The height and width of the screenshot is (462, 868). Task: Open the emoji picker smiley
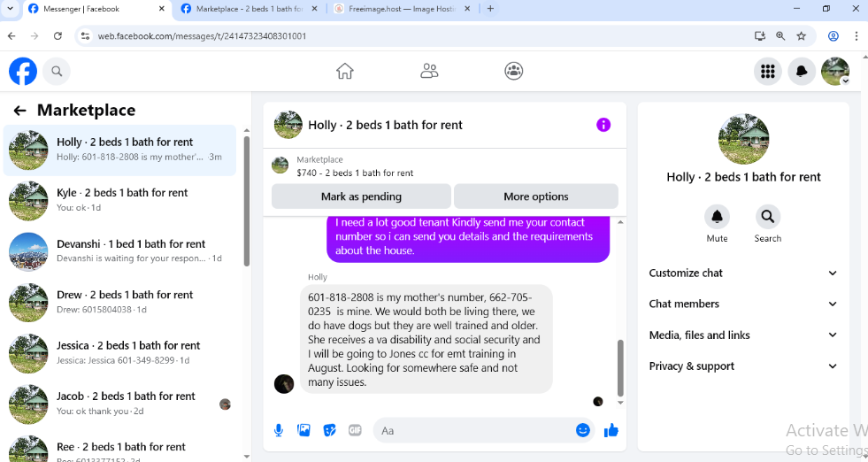click(582, 430)
